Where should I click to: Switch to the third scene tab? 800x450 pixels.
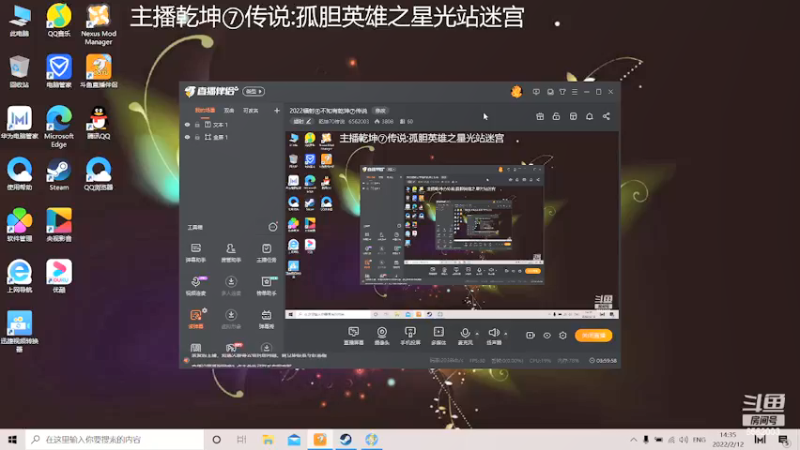(x=251, y=110)
